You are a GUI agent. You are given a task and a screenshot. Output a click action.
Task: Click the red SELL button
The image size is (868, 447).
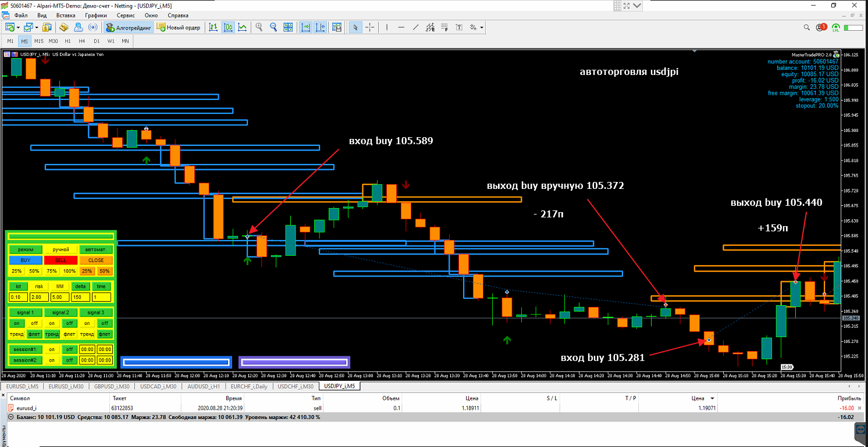point(61,260)
